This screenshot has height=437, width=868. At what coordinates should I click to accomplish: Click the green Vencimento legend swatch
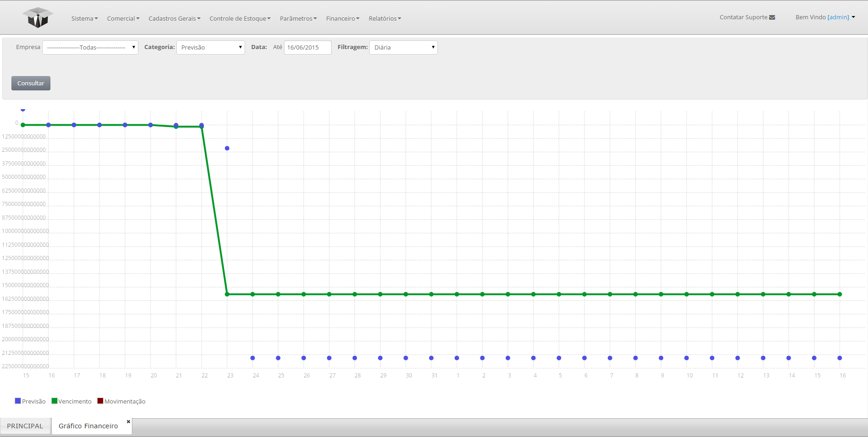point(55,401)
